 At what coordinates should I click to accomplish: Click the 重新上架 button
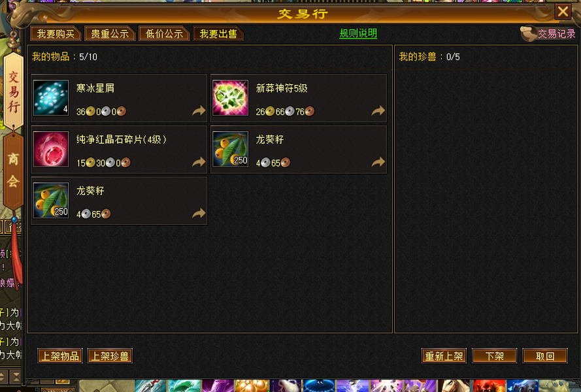444,356
